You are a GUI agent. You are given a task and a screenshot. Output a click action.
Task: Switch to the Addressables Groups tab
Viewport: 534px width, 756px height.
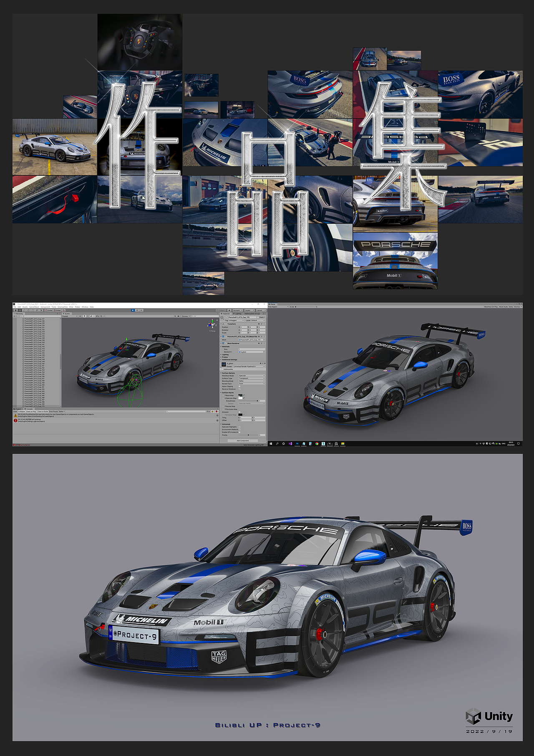point(253,314)
